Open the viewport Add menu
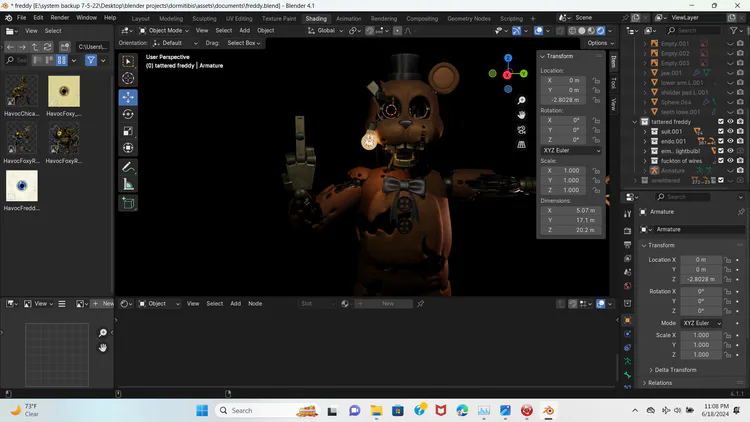 pyautogui.click(x=244, y=31)
